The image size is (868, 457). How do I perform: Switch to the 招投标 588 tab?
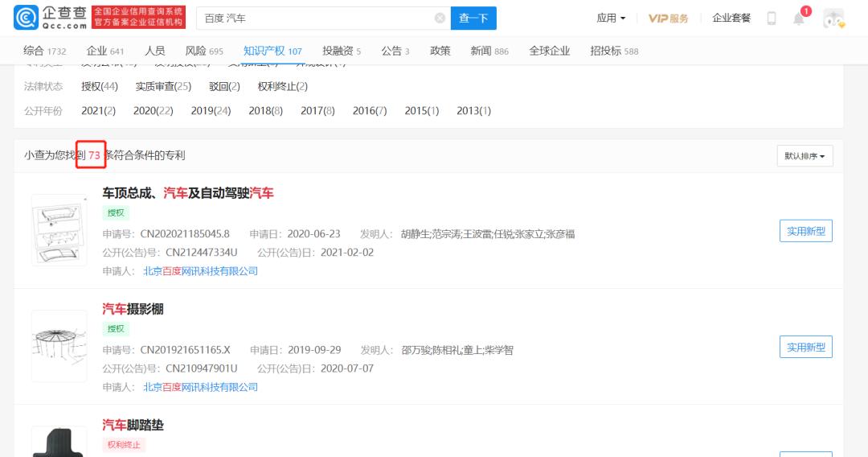click(614, 51)
